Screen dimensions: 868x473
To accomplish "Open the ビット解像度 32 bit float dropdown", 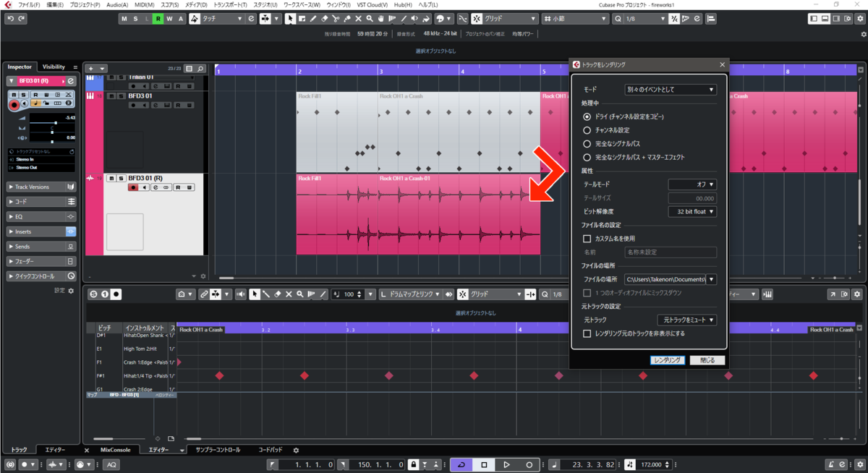I will point(692,212).
